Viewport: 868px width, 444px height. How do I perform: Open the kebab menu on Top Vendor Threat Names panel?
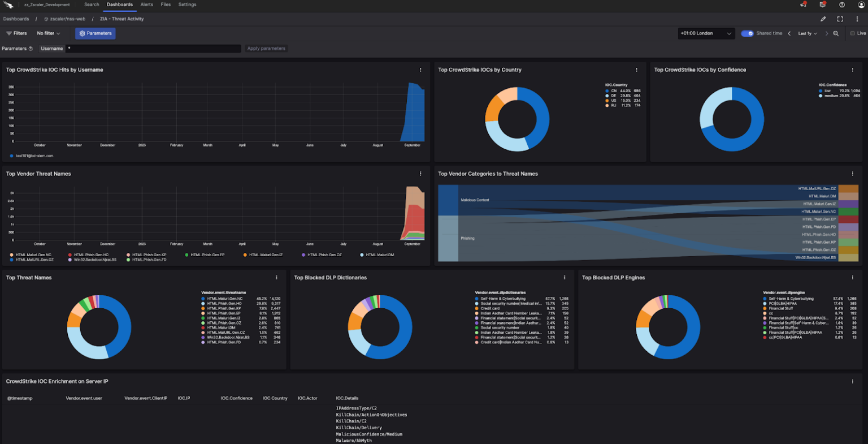pos(420,174)
